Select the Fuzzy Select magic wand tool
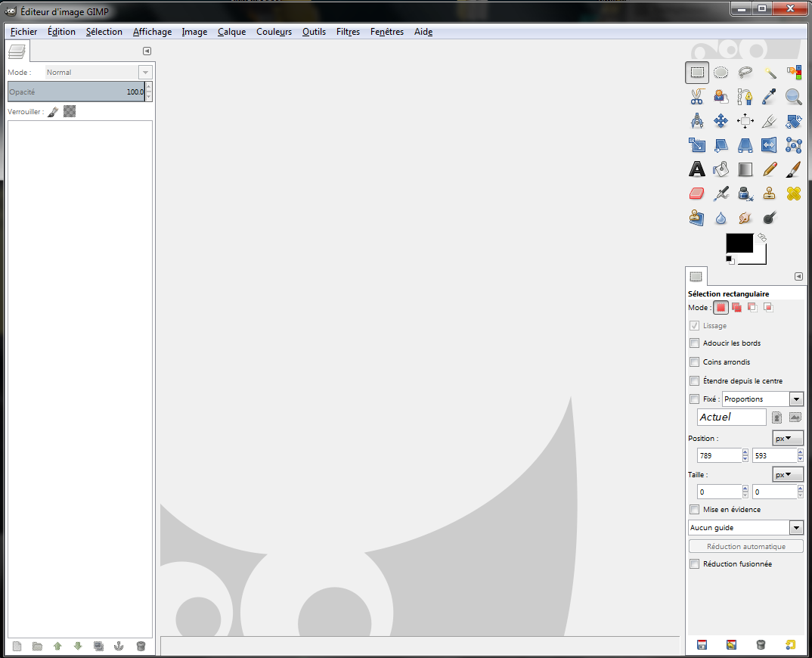 pos(770,73)
